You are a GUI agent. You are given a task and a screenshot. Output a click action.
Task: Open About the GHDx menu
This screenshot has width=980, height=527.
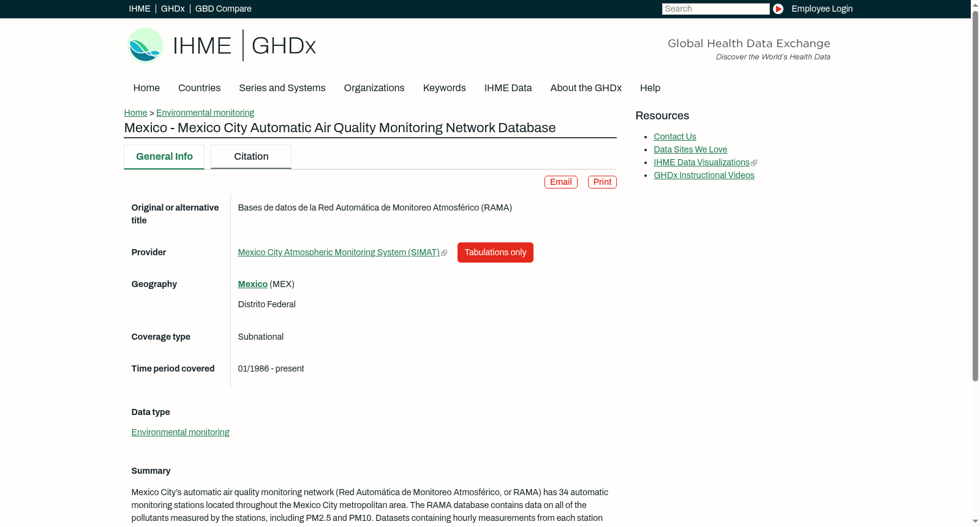coord(586,88)
